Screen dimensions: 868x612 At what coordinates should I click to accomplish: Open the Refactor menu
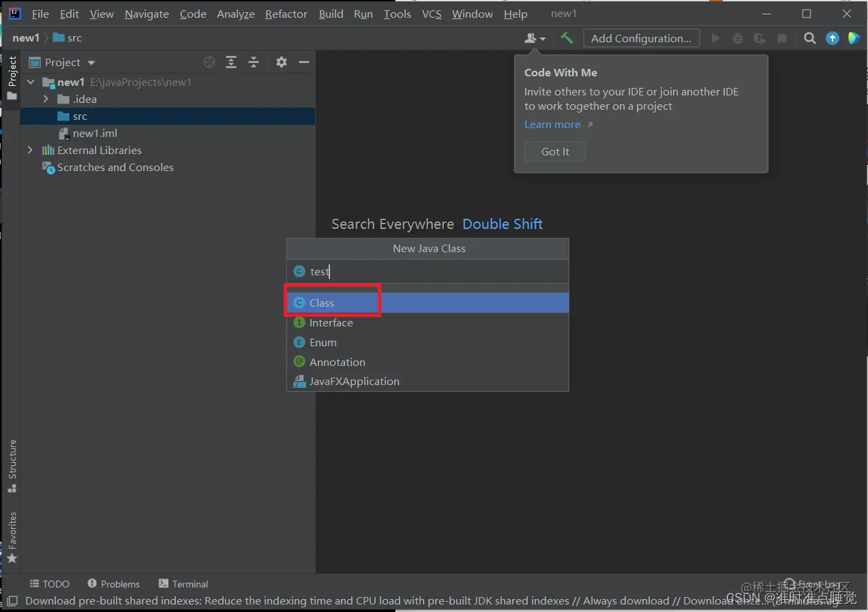pyautogui.click(x=286, y=14)
